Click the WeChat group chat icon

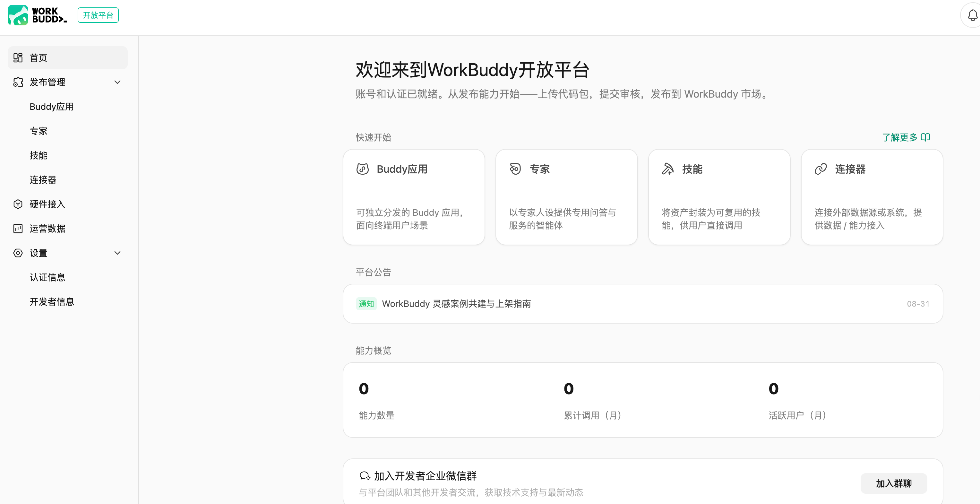point(365,475)
